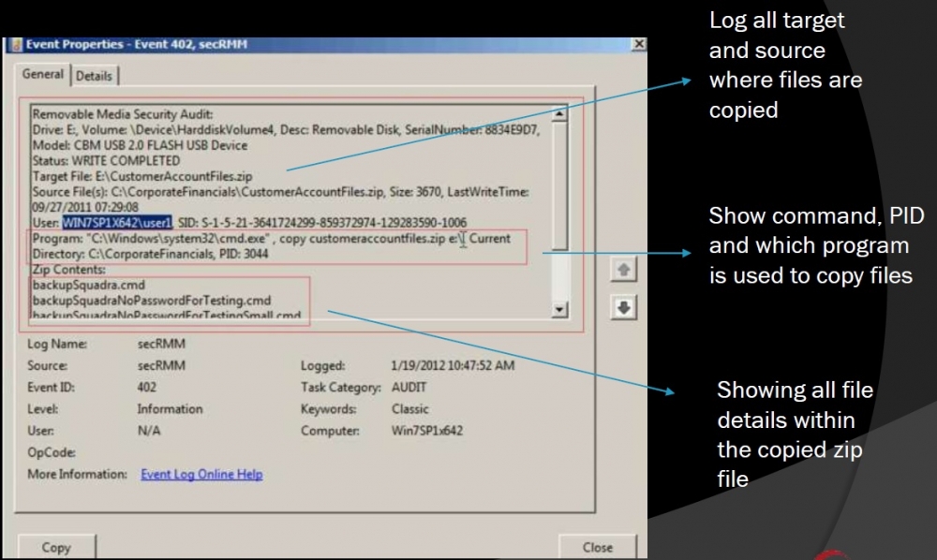Image resolution: width=937 pixels, height=560 pixels.
Task: Switch to the Details tab
Action: tap(94, 76)
